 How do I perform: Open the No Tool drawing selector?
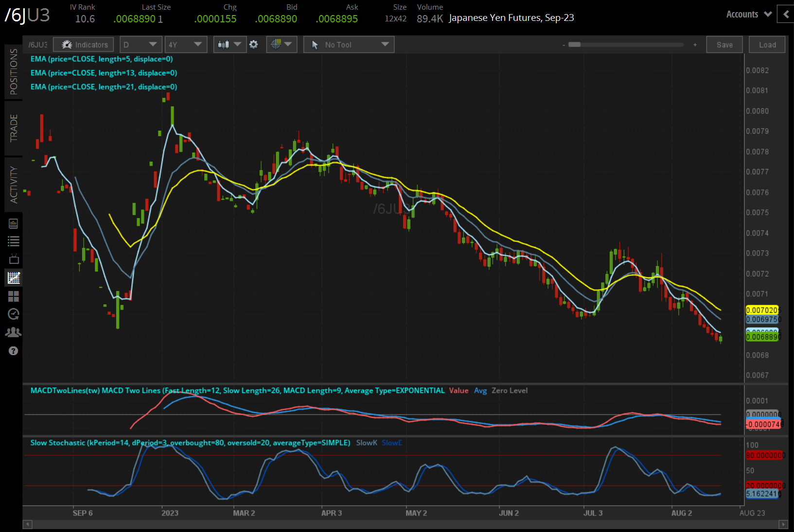349,45
